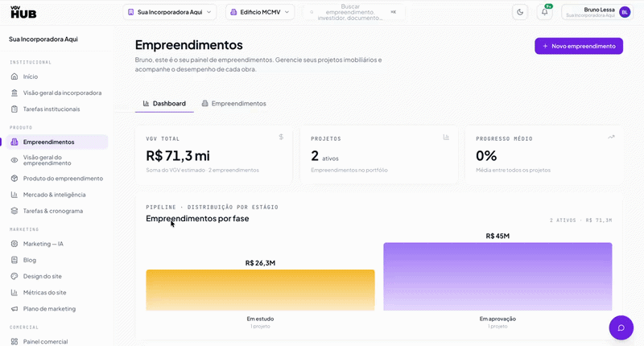This screenshot has height=346, width=644.
Task: Click 2 ATIVOS · R$ 71,3M summary
Action: (x=580, y=220)
